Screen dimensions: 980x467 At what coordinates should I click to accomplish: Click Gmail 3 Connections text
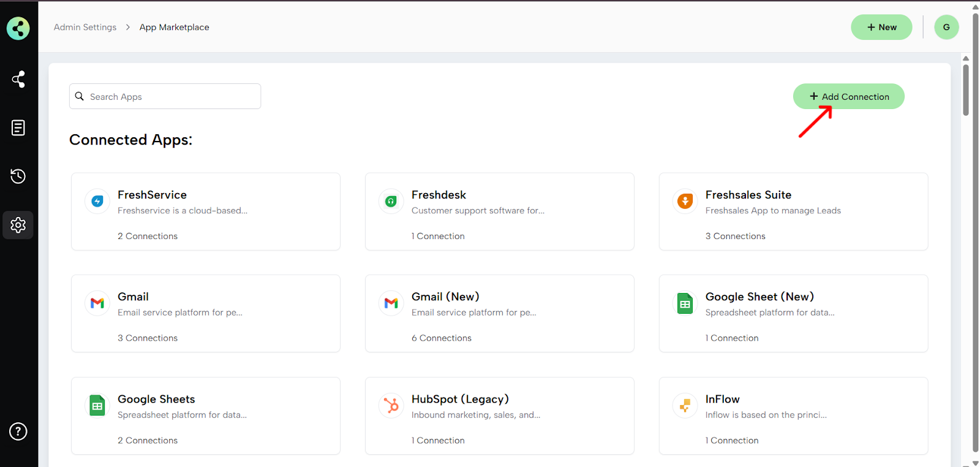click(148, 338)
